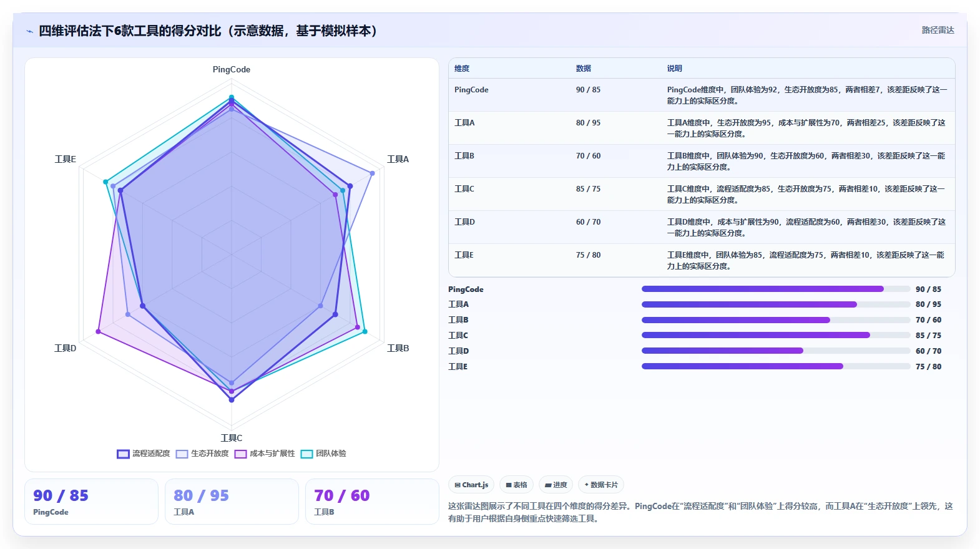Select the 70 / 60 cell in the table
980x549 pixels.
pos(588,156)
